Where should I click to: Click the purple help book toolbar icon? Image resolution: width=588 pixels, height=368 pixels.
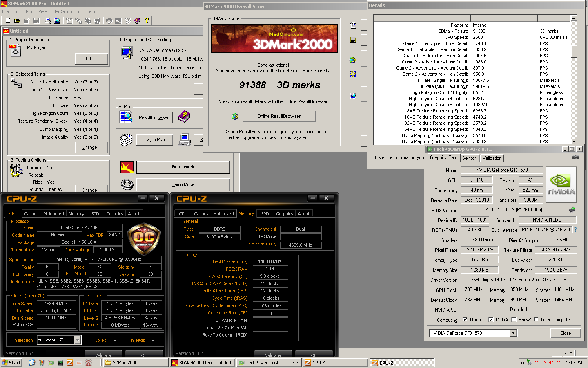coord(137,20)
